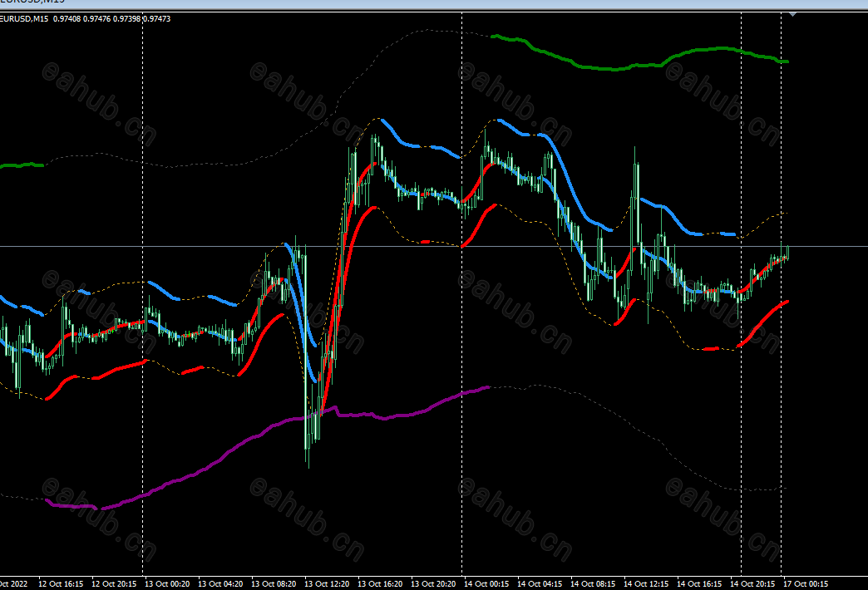The height and width of the screenshot is (590, 868).
Task: Select the open price 0.97408
Action: click(67, 19)
